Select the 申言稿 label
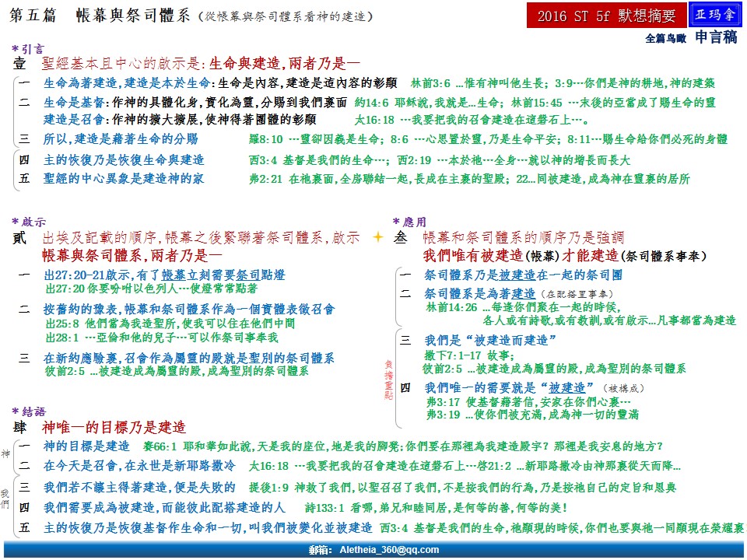This screenshot has height=560, width=747. point(716,37)
